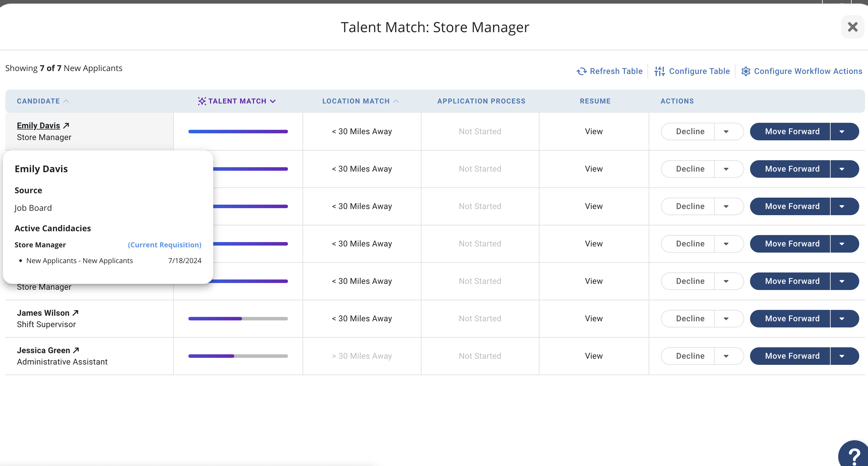868x466 pixels.
Task: Click 'Not Started' status for James Wilson
Action: pyautogui.click(x=480, y=319)
